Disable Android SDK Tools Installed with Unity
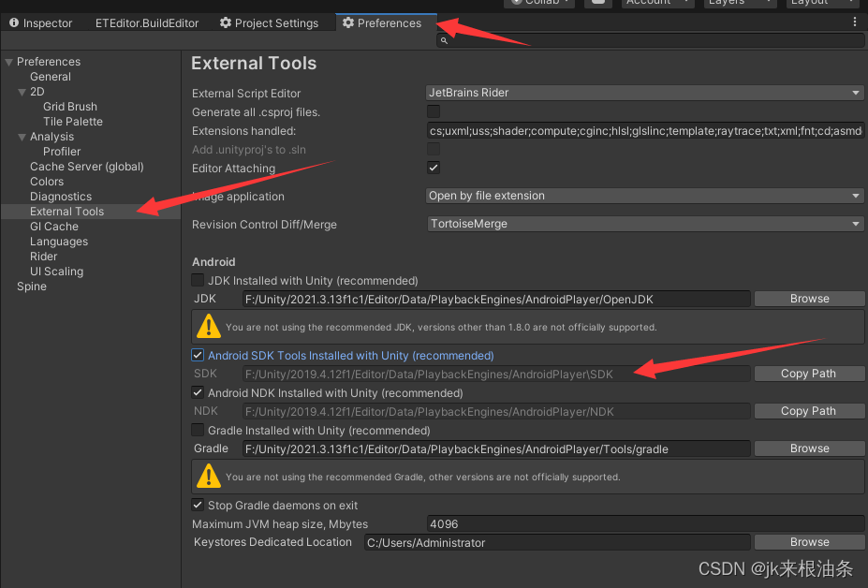This screenshot has height=588, width=868. coord(198,355)
